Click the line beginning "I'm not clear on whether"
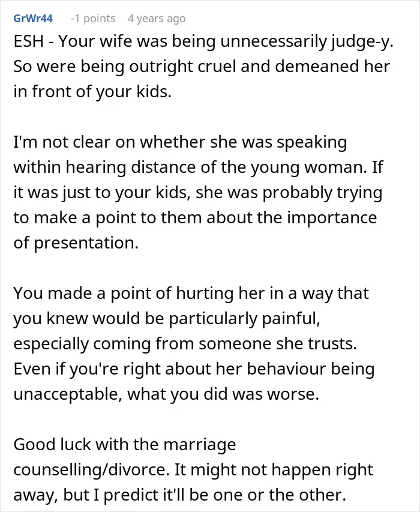The image size is (420, 512). [x=180, y=143]
